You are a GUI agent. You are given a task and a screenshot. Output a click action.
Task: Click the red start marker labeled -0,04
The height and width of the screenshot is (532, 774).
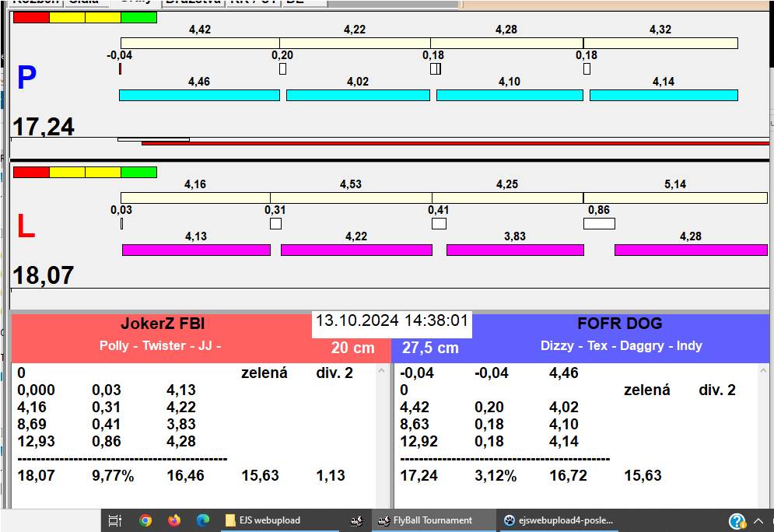coord(120,68)
